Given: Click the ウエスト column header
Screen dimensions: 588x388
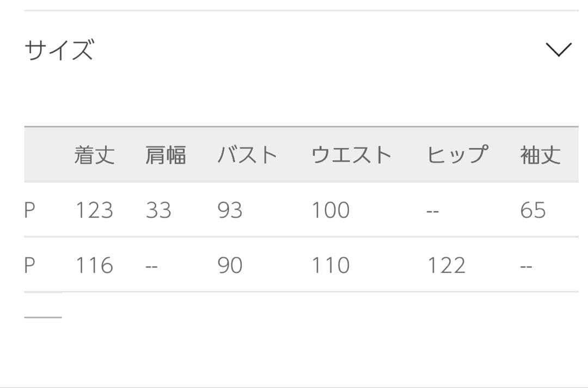Looking at the screenshot, I should 351,155.
